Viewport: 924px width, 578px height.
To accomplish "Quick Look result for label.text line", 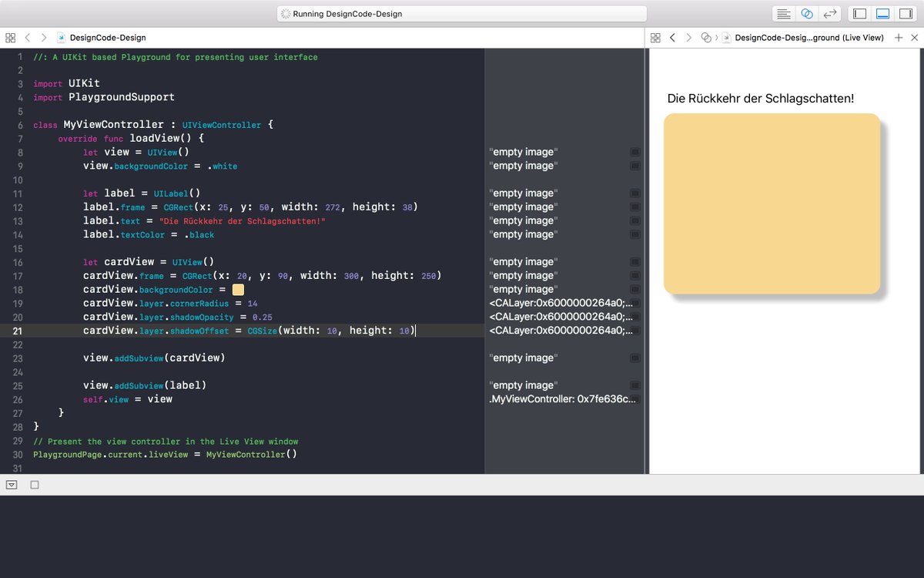I will [x=634, y=220].
